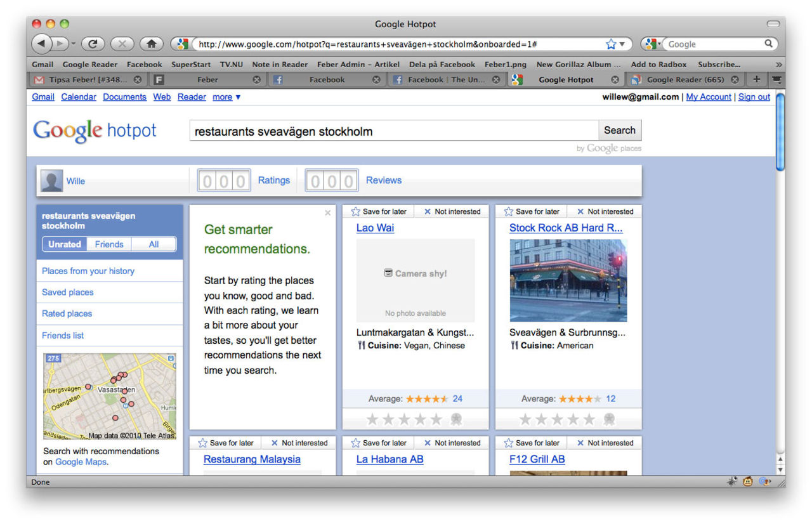Select the Unrated filter toggle
The image size is (812, 524).
click(65, 244)
